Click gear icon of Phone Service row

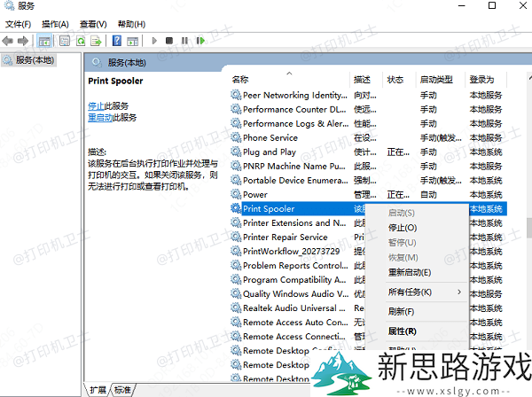pyautogui.click(x=236, y=137)
